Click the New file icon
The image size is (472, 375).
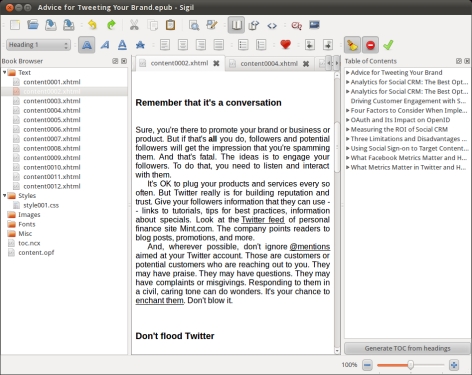tap(15, 25)
